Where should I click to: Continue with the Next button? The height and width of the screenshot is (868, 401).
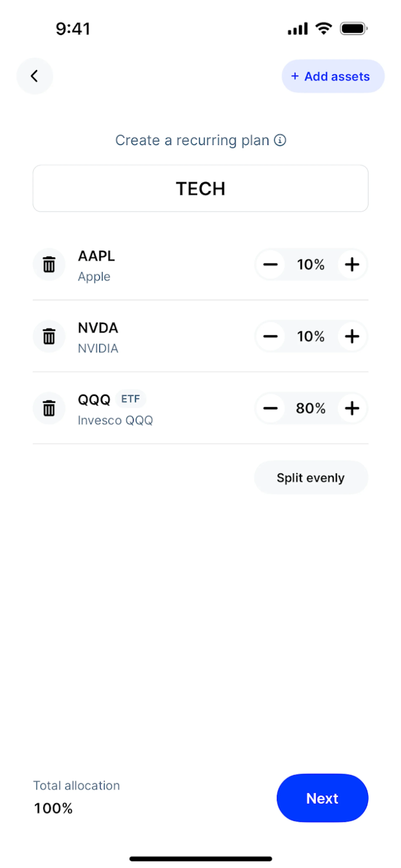pos(322,798)
